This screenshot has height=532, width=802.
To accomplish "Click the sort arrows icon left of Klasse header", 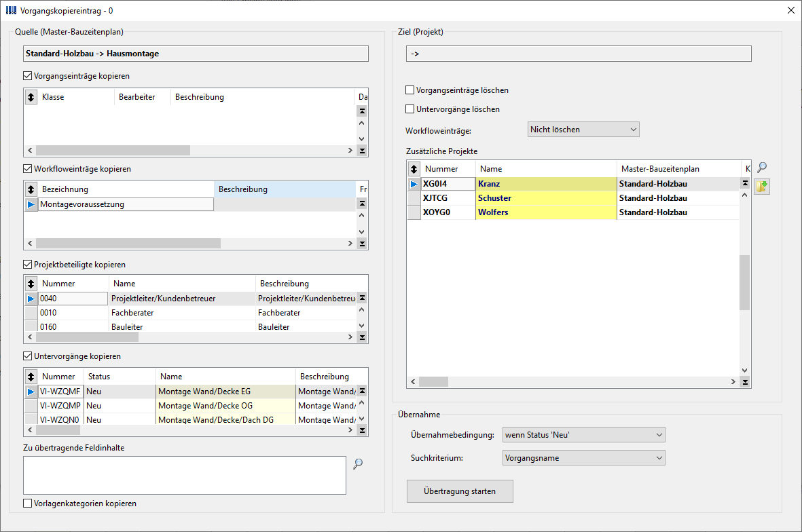I will tap(31, 97).
